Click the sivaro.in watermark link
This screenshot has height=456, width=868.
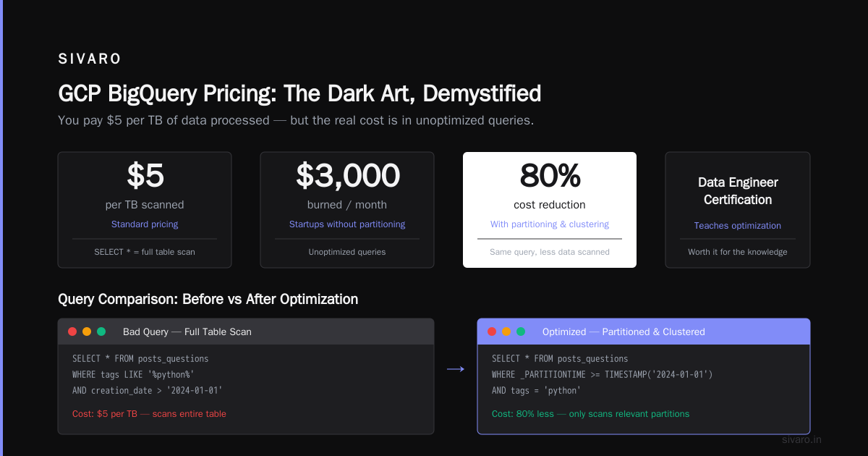click(802, 439)
